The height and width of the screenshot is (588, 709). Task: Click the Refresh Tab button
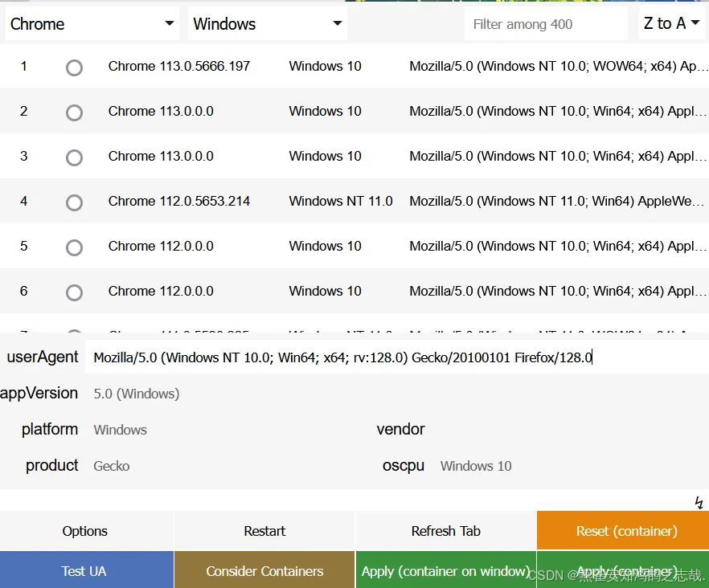446,531
